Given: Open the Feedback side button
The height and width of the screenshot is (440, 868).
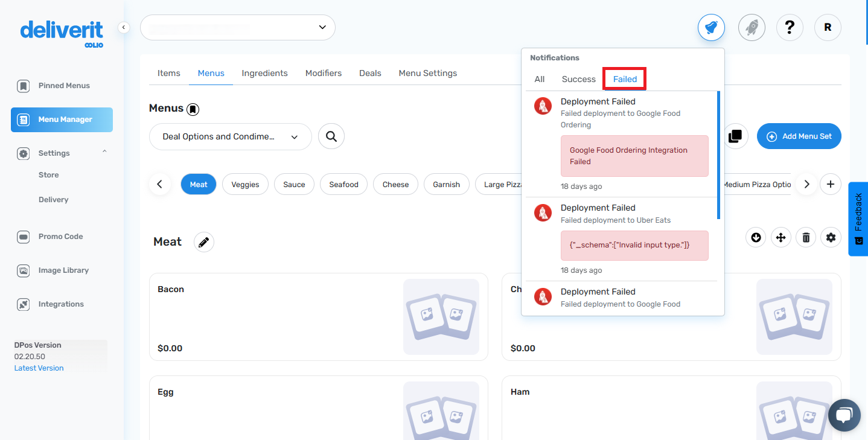Looking at the screenshot, I should 858,219.
